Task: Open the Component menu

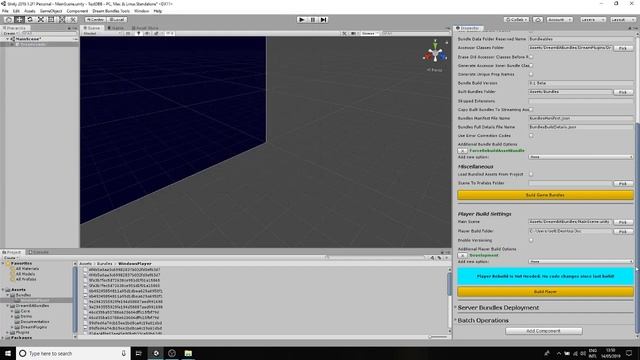Action: point(77,11)
